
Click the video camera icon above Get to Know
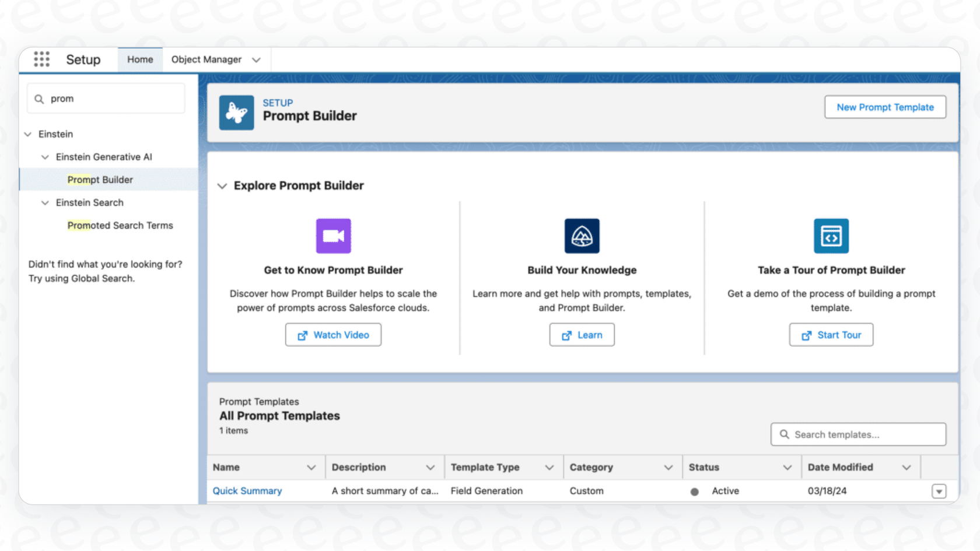[x=333, y=236]
